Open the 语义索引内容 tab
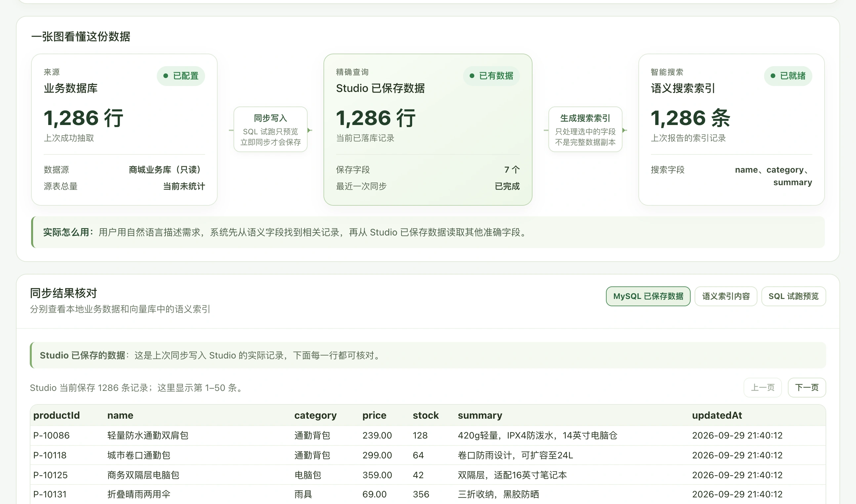 (726, 296)
